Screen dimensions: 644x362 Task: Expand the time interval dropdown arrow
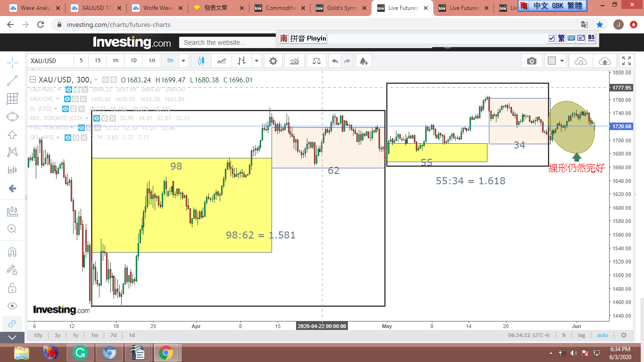[x=183, y=61]
